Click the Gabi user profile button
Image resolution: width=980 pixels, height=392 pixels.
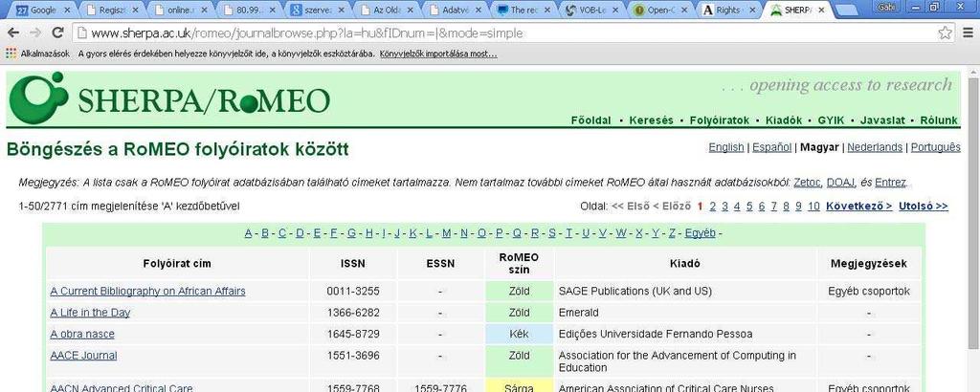click(885, 7)
